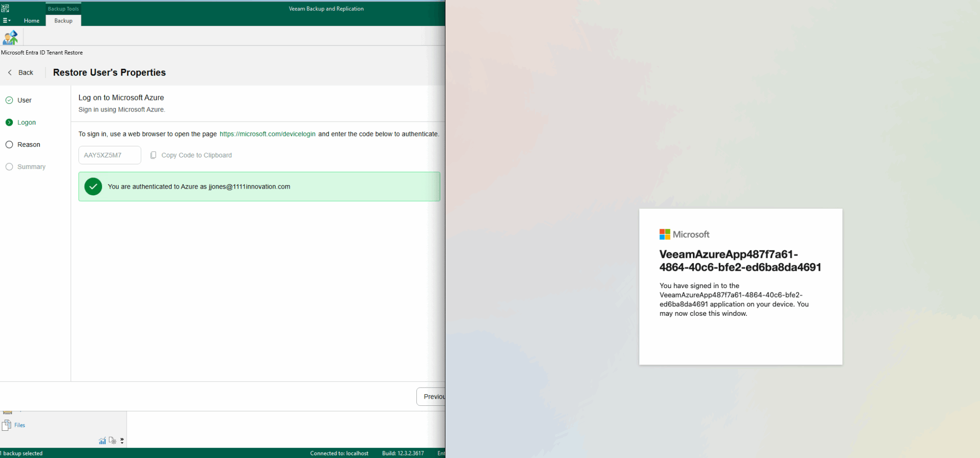
Task: Click the Entra ID user restore ribbon icon
Action: (10, 37)
